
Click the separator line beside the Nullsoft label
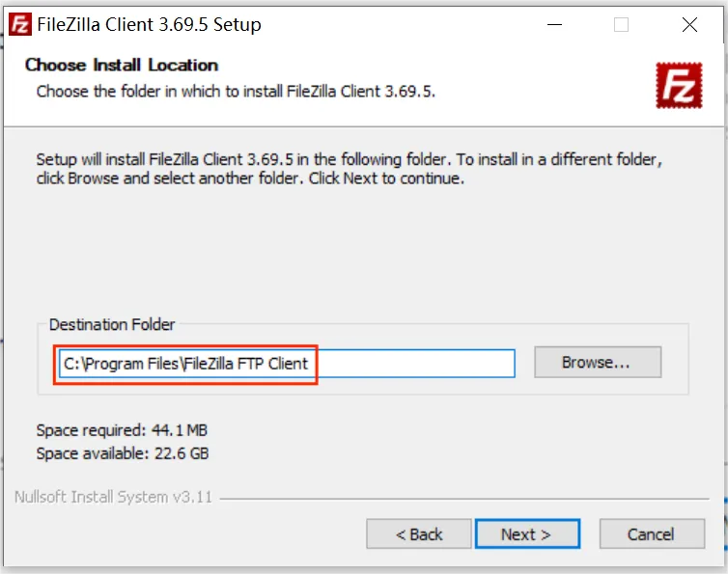463,499
